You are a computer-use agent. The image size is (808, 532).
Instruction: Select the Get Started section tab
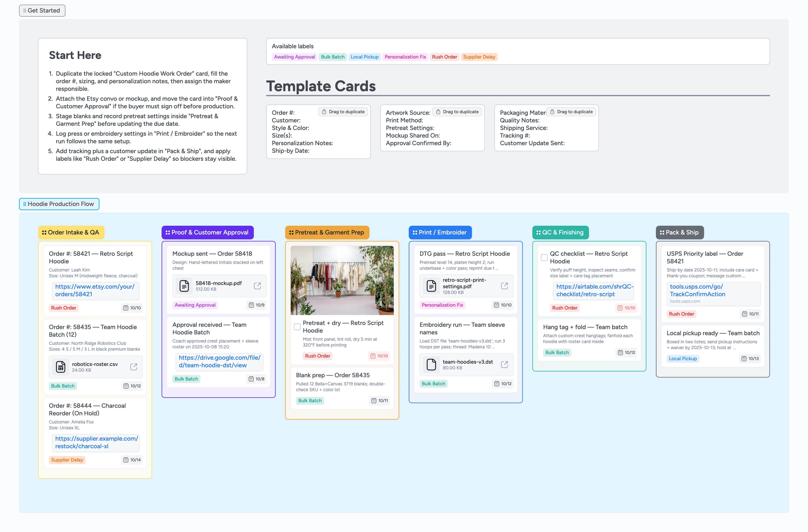click(x=42, y=10)
